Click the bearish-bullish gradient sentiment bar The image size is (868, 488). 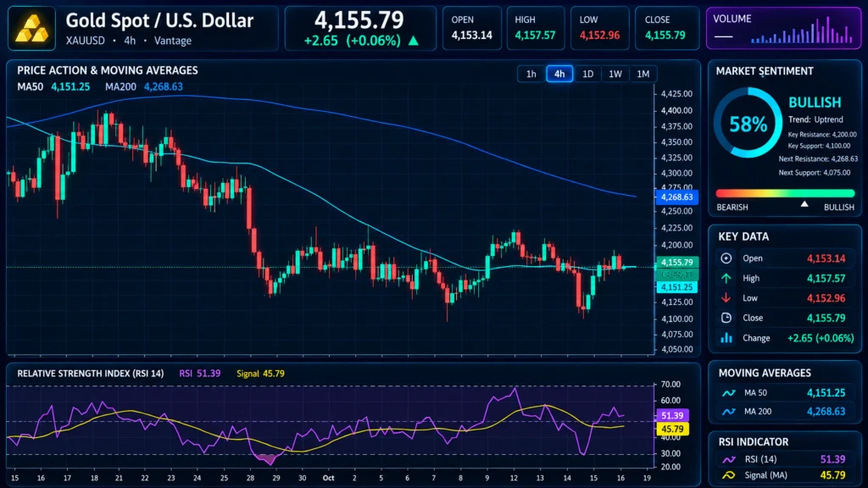[x=785, y=194]
